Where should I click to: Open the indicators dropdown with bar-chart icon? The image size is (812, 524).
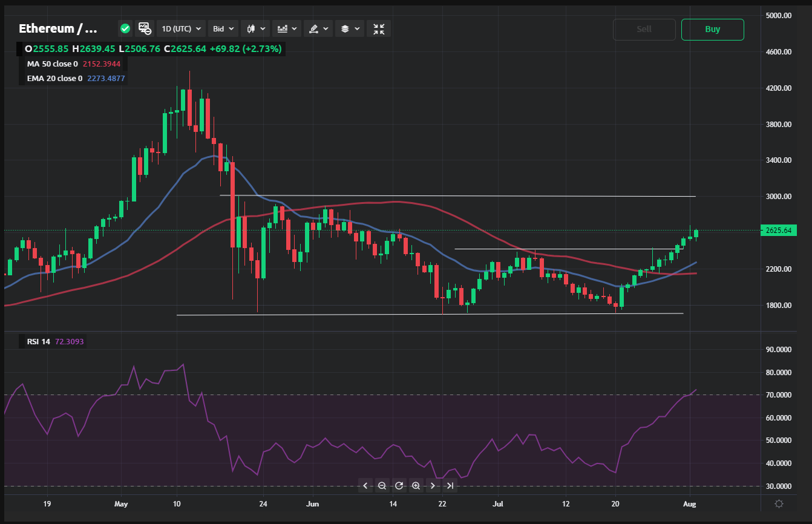pos(287,28)
